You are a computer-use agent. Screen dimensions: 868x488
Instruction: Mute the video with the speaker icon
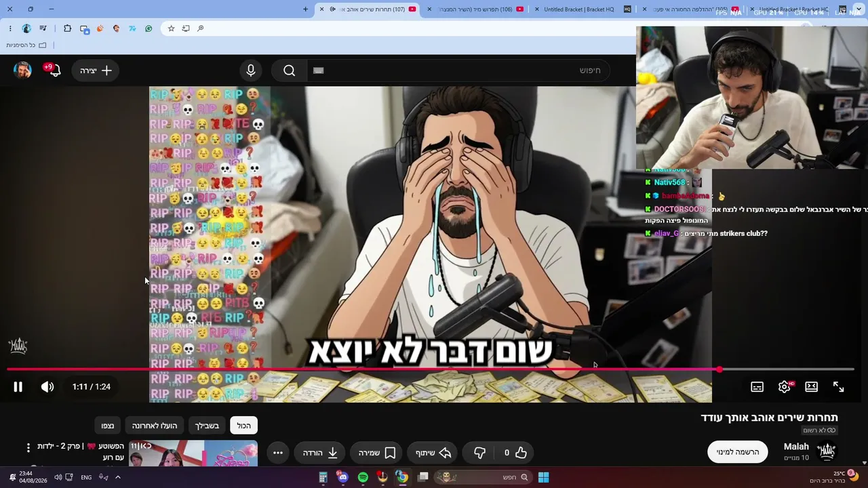click(47, 387)
